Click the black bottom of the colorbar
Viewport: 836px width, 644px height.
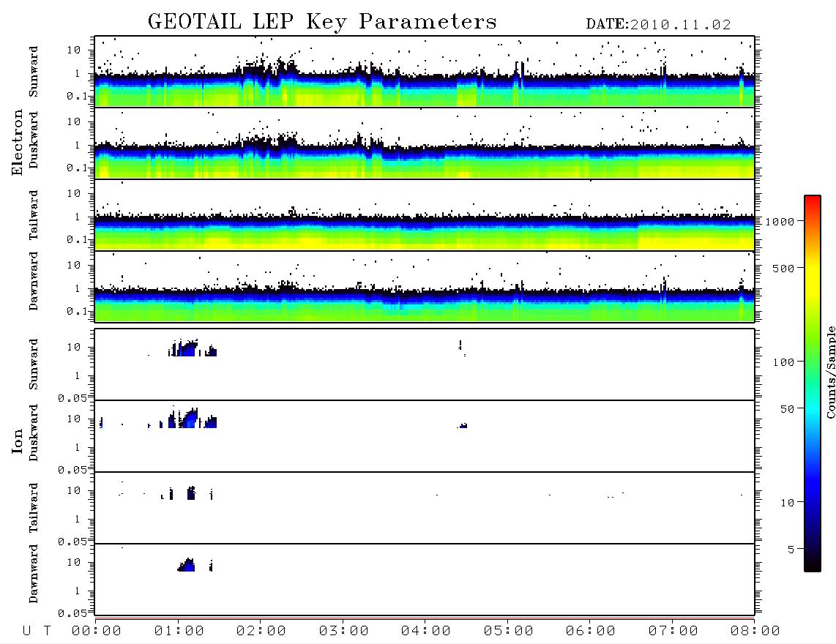point(813,565)
